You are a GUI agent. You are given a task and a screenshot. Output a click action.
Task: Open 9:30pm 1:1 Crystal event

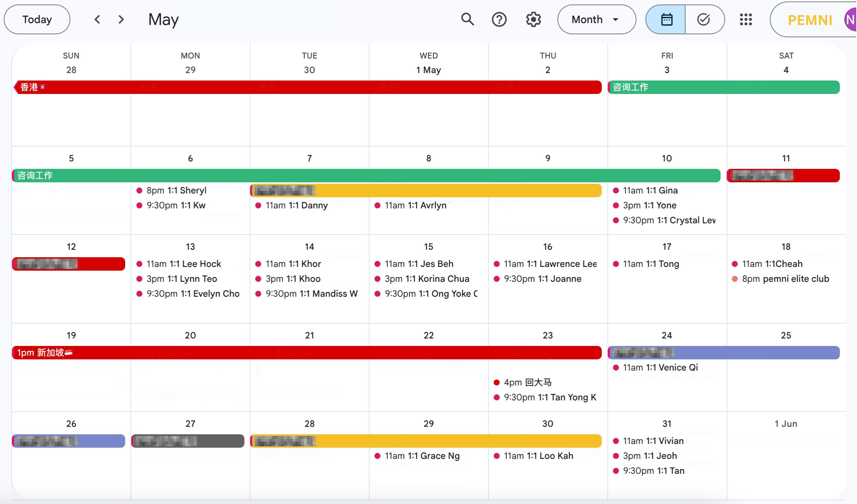coord(664,220)
